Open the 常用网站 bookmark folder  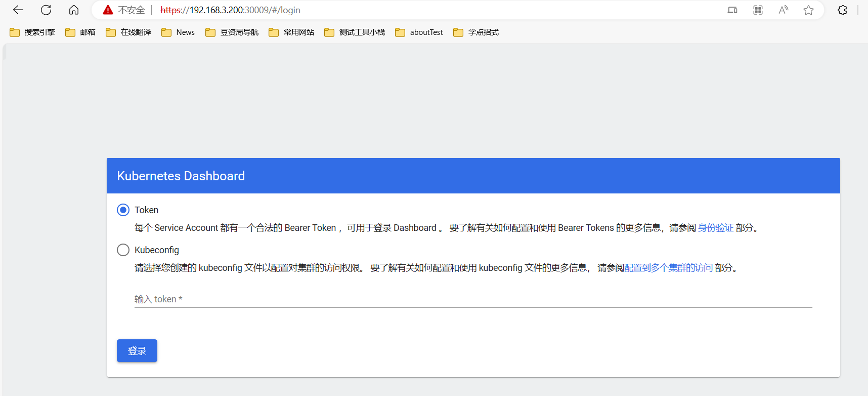291,32
